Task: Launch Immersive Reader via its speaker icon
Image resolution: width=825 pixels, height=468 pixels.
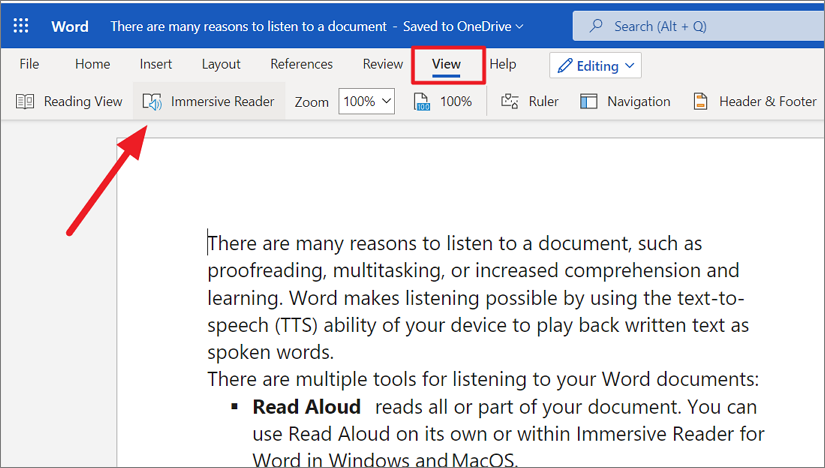Action: pos(152,101)
